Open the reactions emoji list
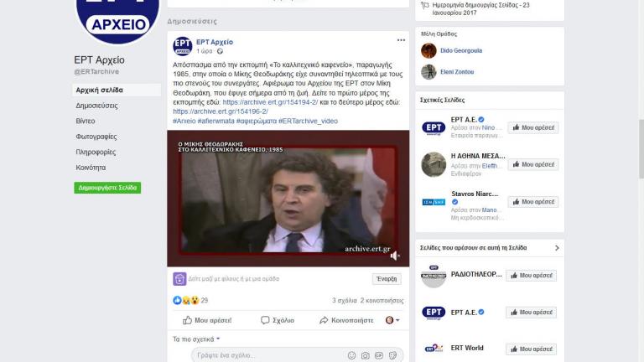Screen dimensions: 644x362 [185, 301]
